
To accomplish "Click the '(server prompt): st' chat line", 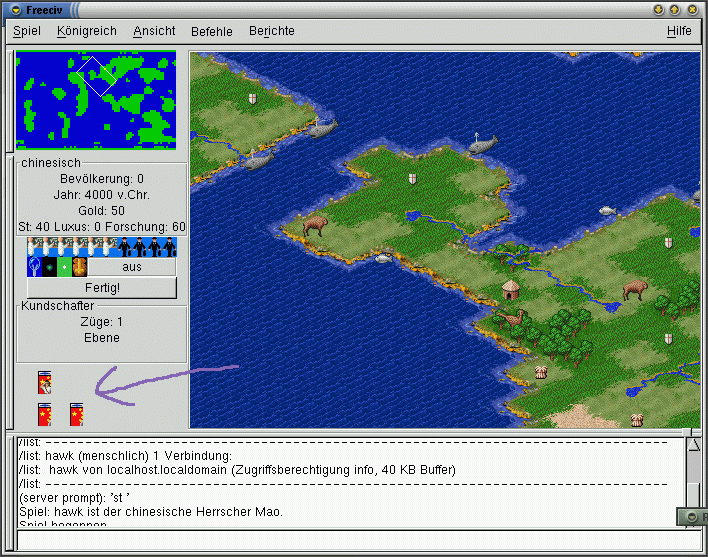I will pos(75,498).
